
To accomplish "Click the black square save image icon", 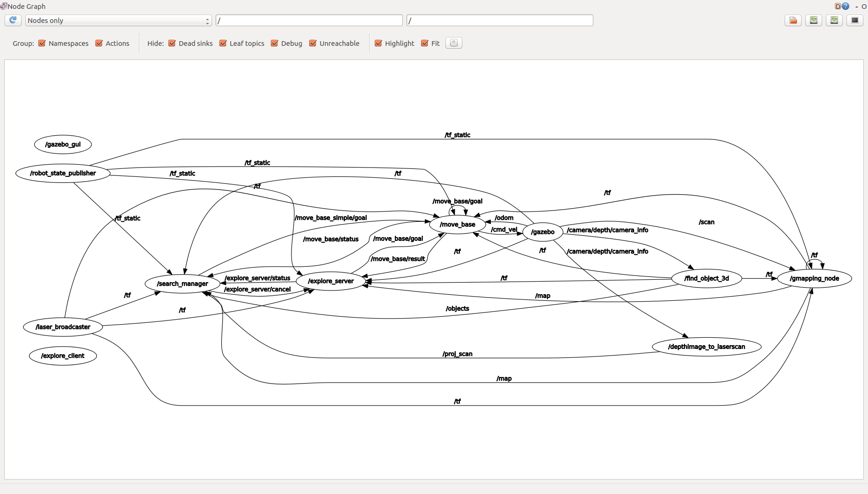I will 855,20.
